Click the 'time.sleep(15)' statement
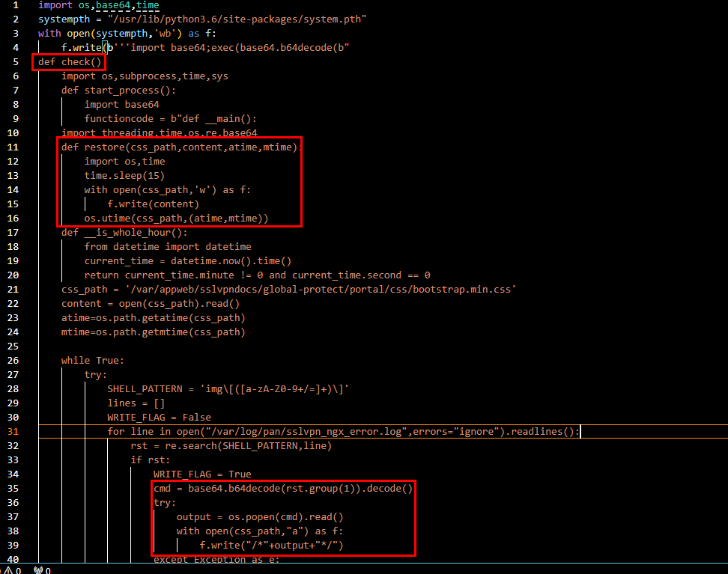Image resolution: width=728 pixels, height=574 pixels. 124,175
